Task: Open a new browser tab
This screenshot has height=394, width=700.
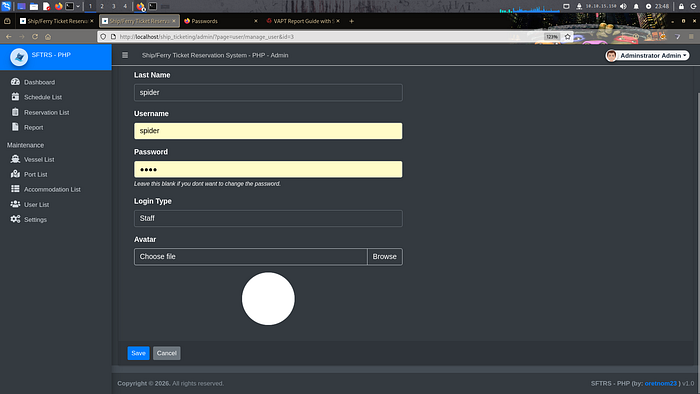Action: (351, 21)
